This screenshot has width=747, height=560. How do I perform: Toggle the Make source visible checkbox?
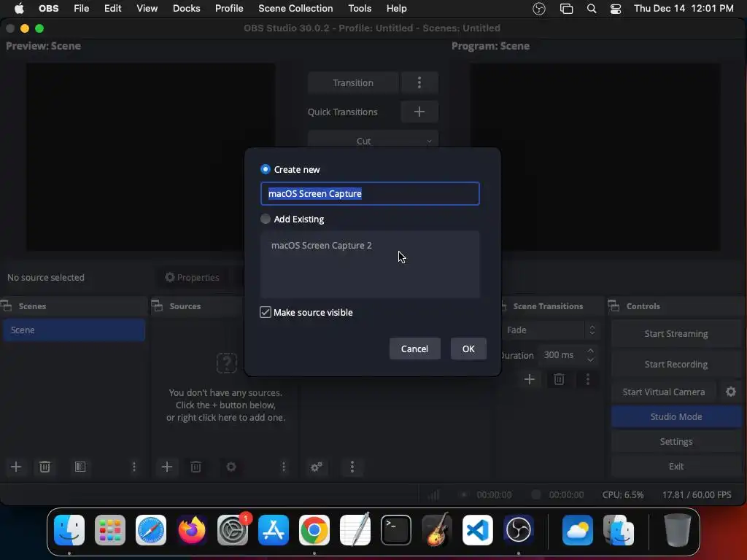point(266,312)
